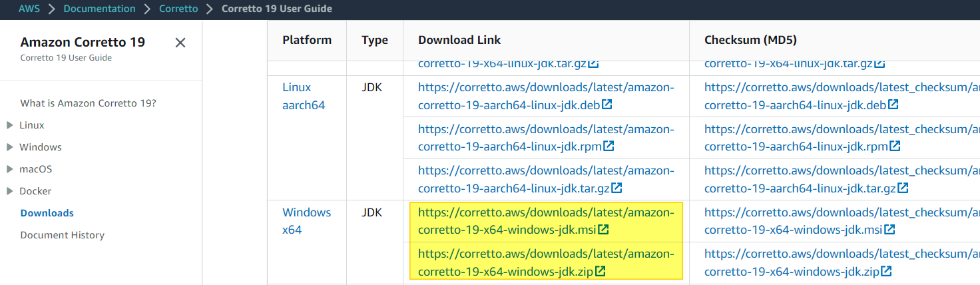
Task: Close the Amazon Corretto 19 sidebar
Action: tap(180, 43)
